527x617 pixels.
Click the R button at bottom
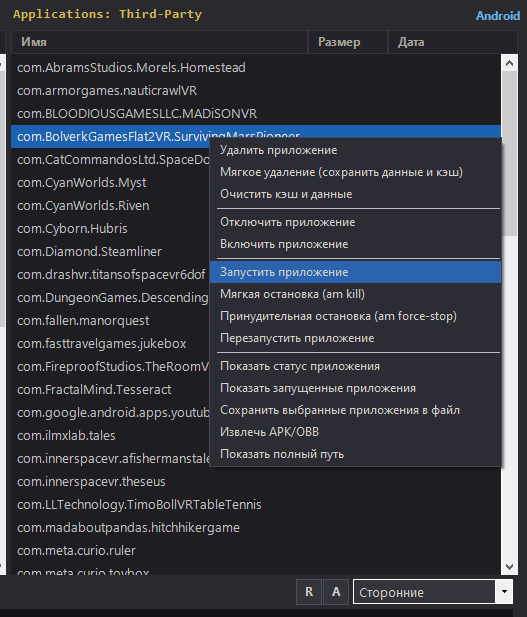click(309, 592)
